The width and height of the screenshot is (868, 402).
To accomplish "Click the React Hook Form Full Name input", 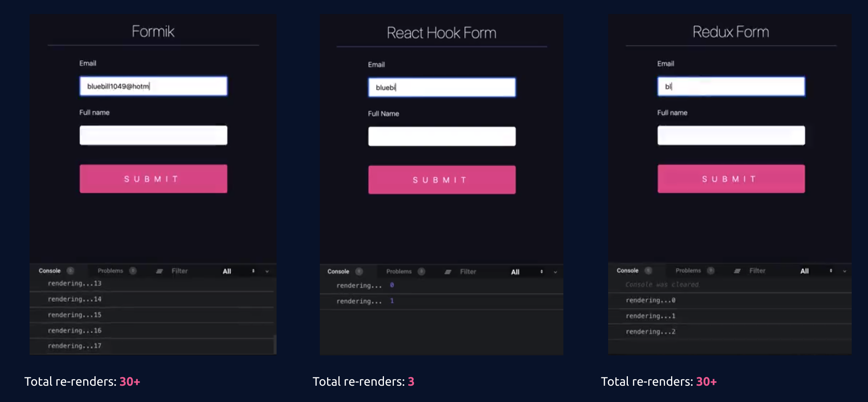I will 442,136.
